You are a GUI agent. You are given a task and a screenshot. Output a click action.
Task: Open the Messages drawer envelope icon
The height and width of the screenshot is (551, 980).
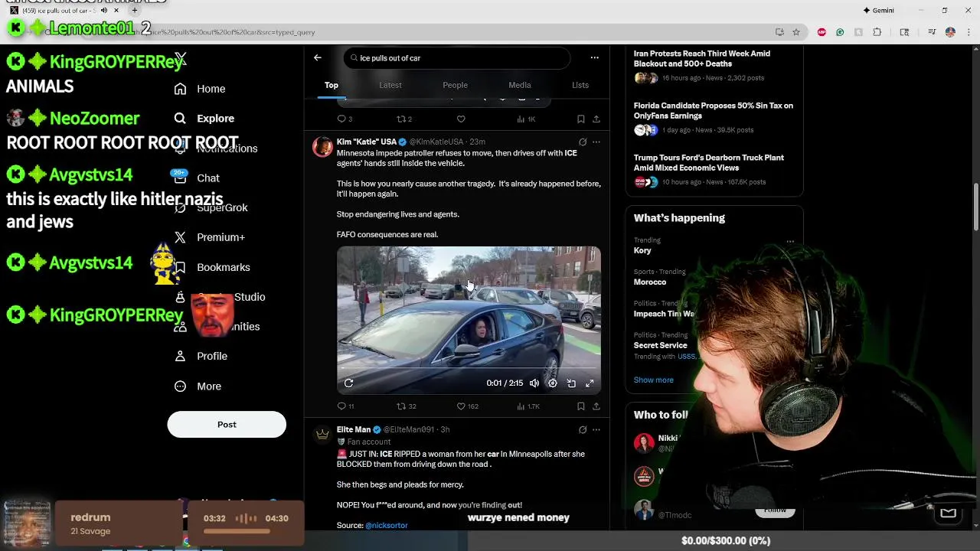[x=948, y=513]
